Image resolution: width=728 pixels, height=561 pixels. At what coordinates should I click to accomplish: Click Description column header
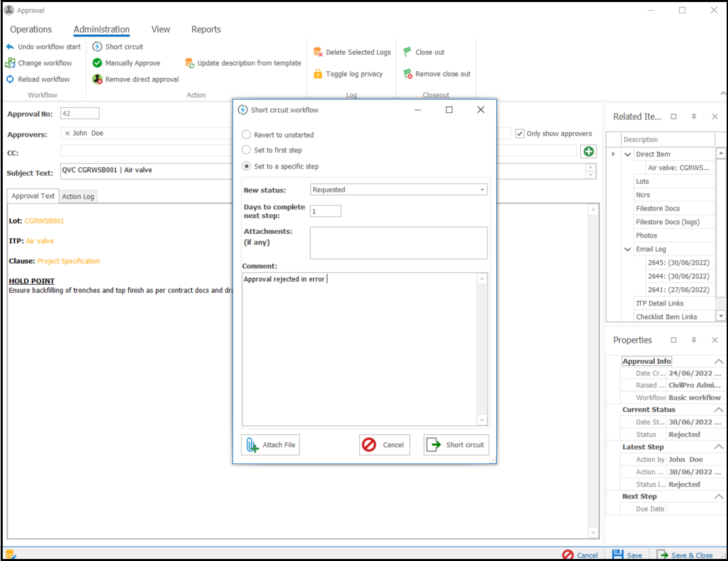[668, 140]
